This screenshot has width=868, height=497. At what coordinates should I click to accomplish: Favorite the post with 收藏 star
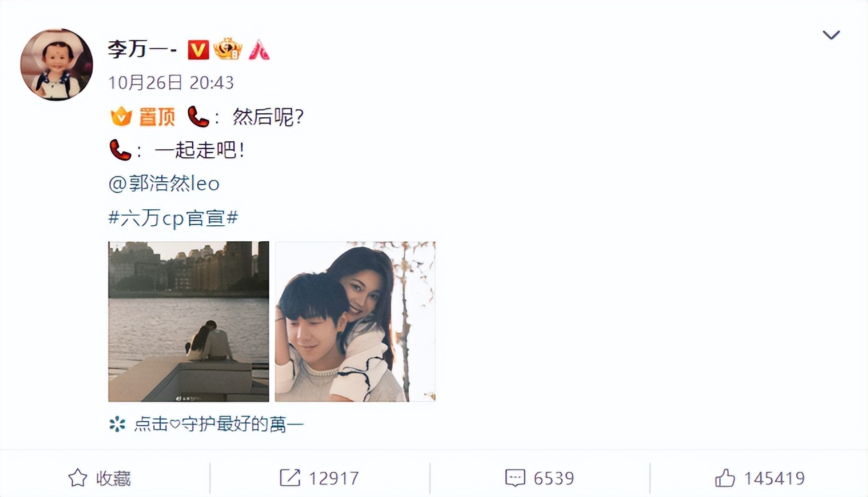pos(100,478)
